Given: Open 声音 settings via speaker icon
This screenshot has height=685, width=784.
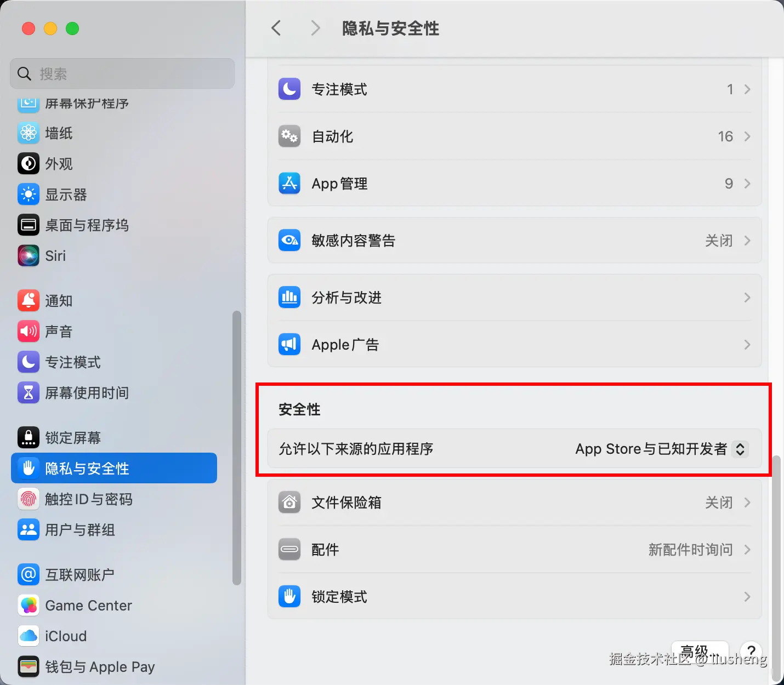Looking at the screenshot, I should click(x=29, y=331).
